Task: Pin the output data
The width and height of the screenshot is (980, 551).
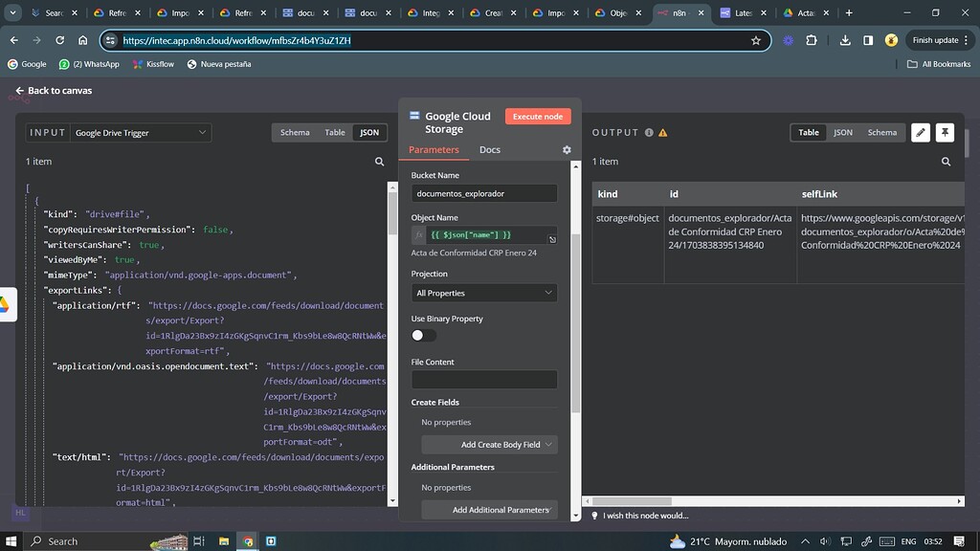Action: coord(945,132)
